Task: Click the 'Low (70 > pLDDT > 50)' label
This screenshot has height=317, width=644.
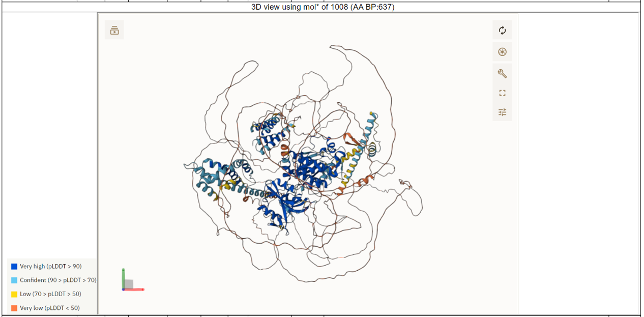Action: coord(50,294)
